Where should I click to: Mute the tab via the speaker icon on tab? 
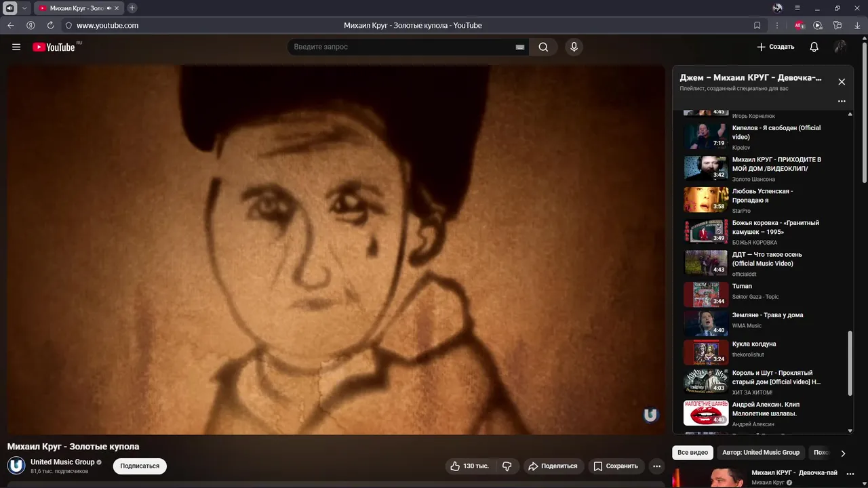pyautogui.click(x=109, y=8)
